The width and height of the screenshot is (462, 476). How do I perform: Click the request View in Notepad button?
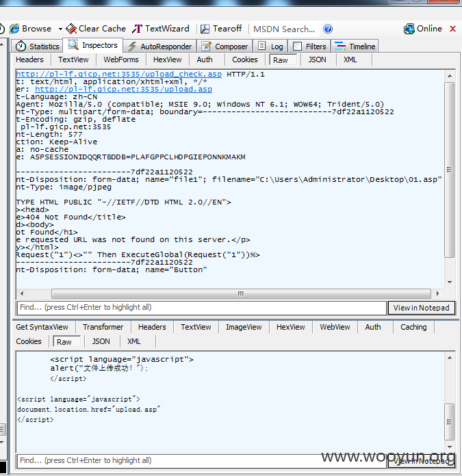(422, 308)
